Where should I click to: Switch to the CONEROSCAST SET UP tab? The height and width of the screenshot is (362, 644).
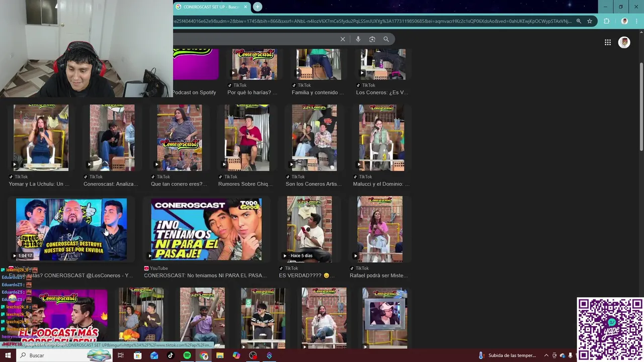click(x=211, y=7)
